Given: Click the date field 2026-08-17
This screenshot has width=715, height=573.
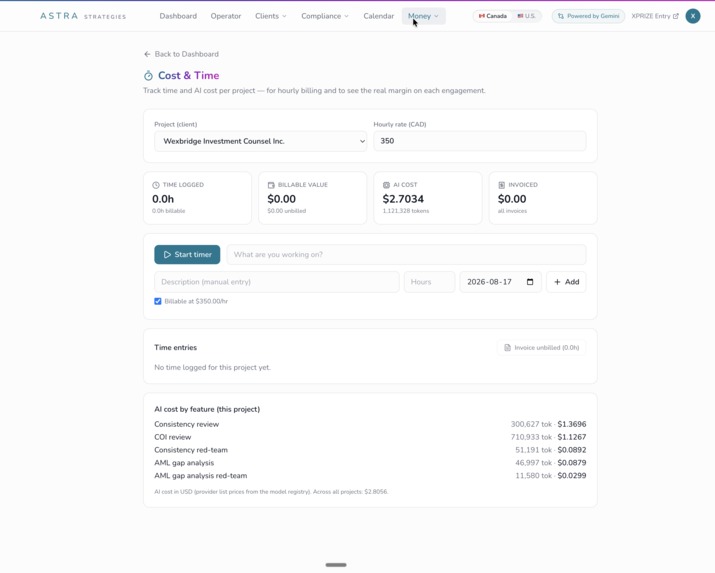Looking at the screenshot, I should pos(500,282).
